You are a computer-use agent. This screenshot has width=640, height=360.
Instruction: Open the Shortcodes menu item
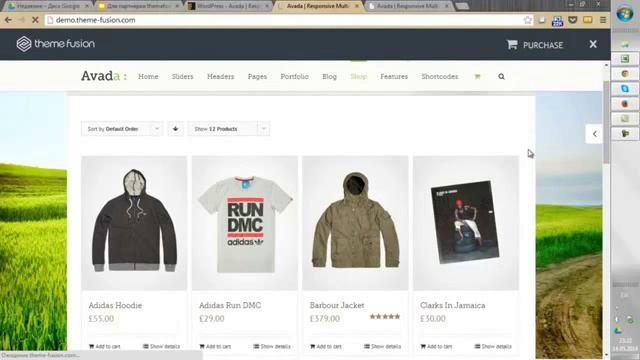coord(440,76)
